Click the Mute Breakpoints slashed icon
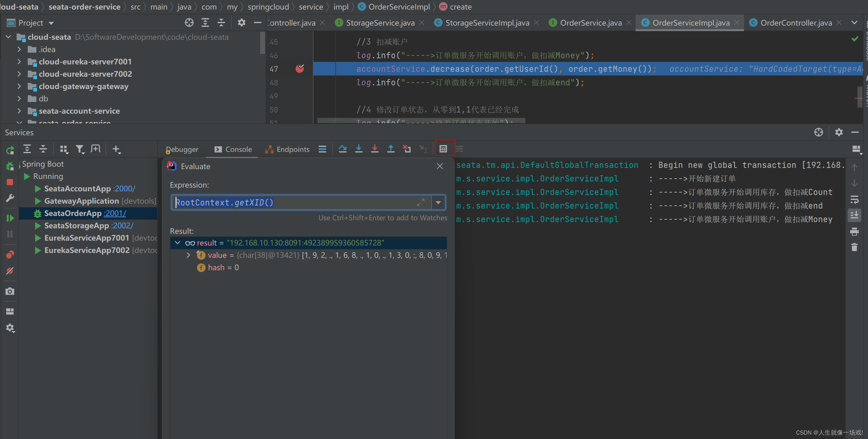Image resolution: width=868 pixels, height=439 pixels. (10, 271)
